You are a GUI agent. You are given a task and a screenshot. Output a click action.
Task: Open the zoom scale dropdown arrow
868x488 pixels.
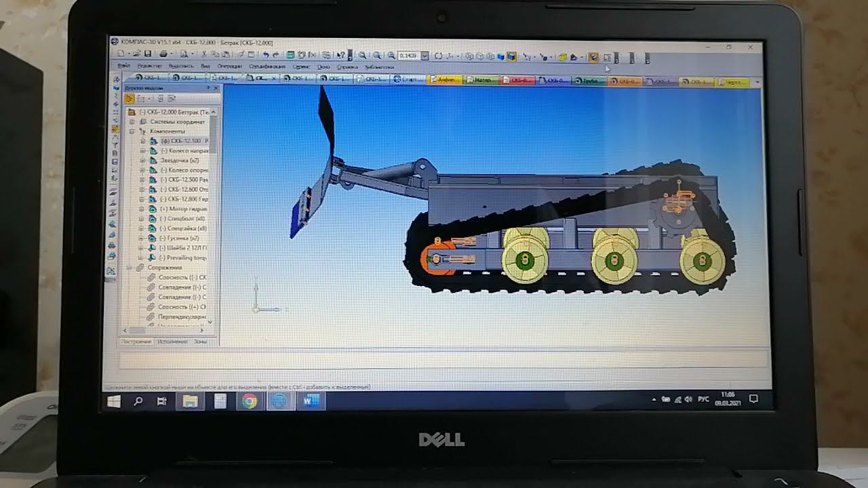click(x=425, y=56)
